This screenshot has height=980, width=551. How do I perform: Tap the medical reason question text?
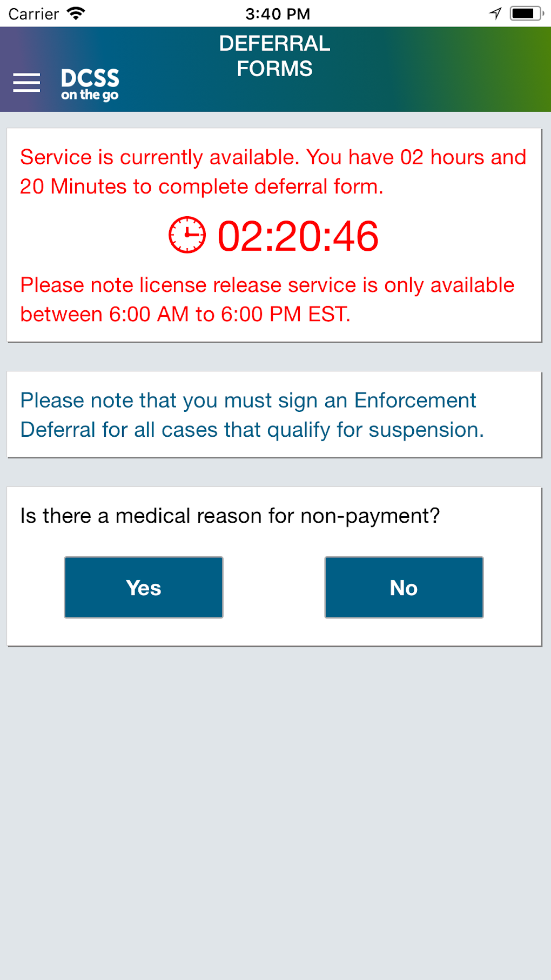(x=230, y=516)
